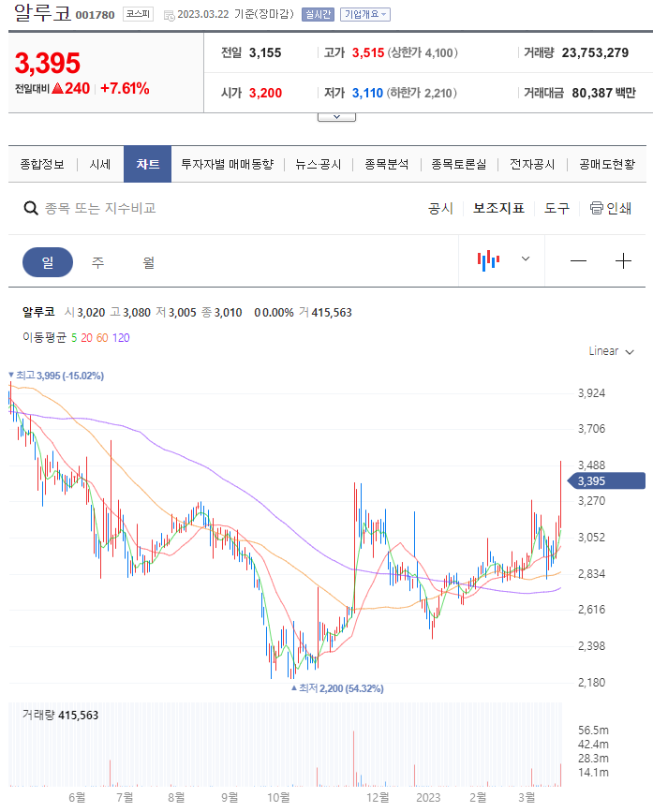Open the chart type dropdown arrow

(x=526, y=258)
